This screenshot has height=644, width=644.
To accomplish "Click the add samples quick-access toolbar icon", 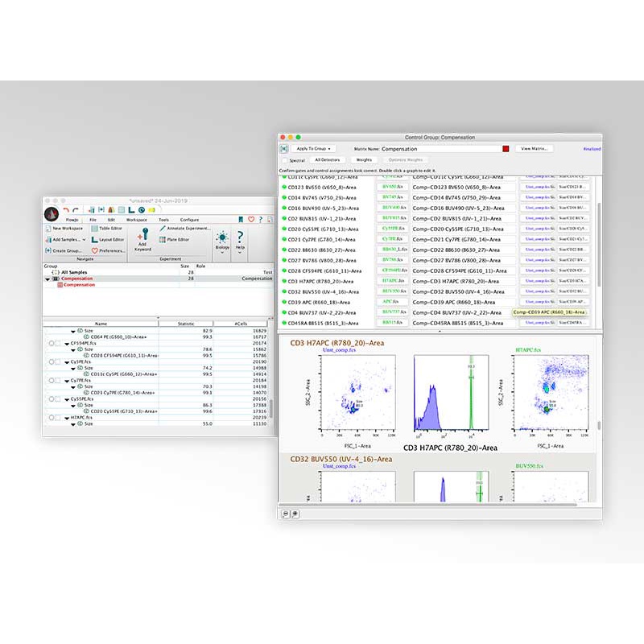I will tap(91, 210).
